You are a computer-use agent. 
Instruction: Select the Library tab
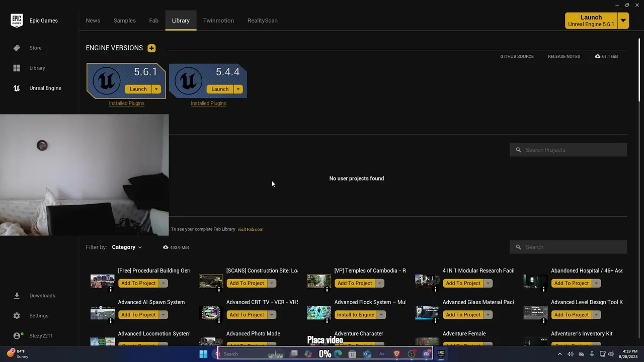181,21
